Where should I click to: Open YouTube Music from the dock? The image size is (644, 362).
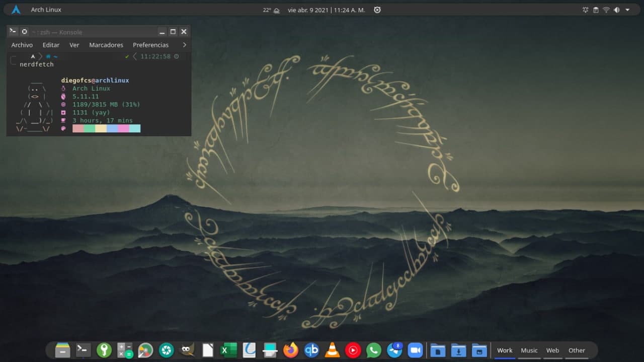(x=353, y=350)
